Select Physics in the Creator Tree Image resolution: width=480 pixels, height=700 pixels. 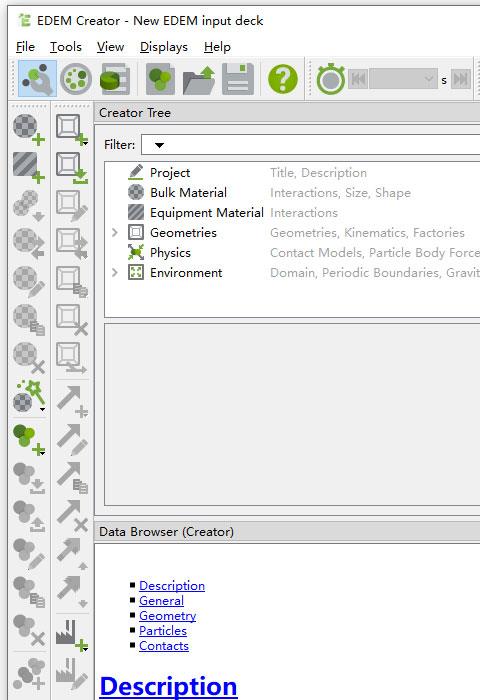point(170,253)
